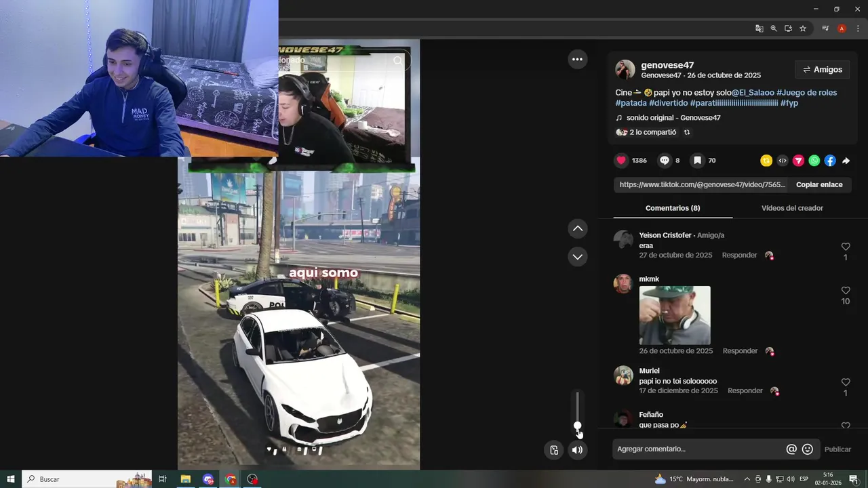Open genovese47 profile avatar
The image size is (868, 488).
[x=625, y=69]
